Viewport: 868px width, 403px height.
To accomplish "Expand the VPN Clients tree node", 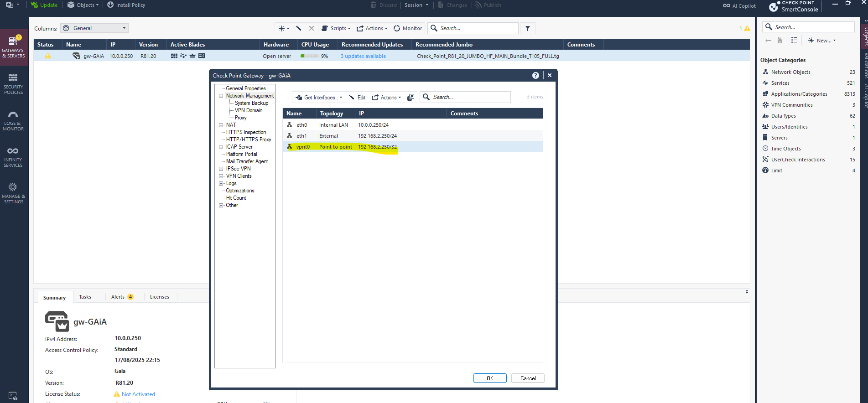I will pyautogui.click(x=221, y=176).
